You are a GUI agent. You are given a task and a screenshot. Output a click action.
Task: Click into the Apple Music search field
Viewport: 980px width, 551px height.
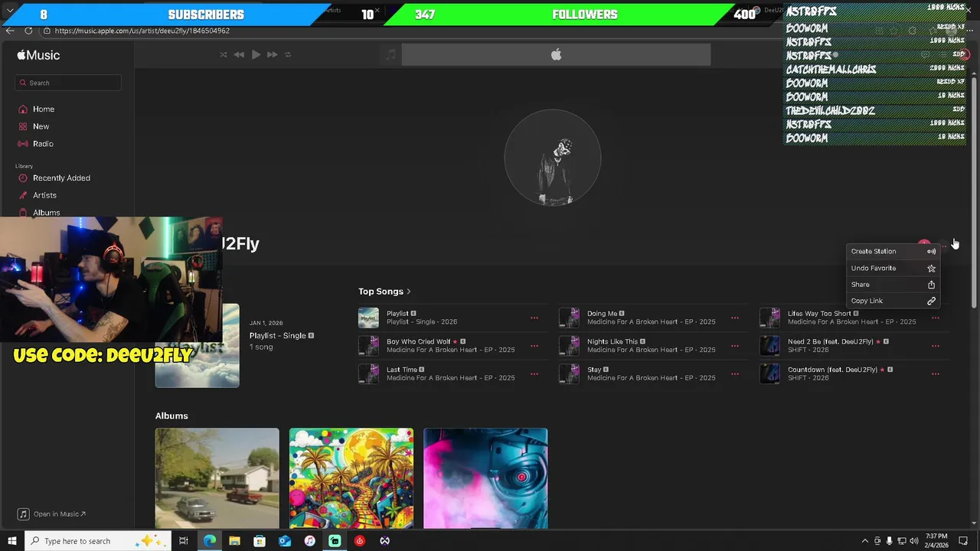pos(68,83)
